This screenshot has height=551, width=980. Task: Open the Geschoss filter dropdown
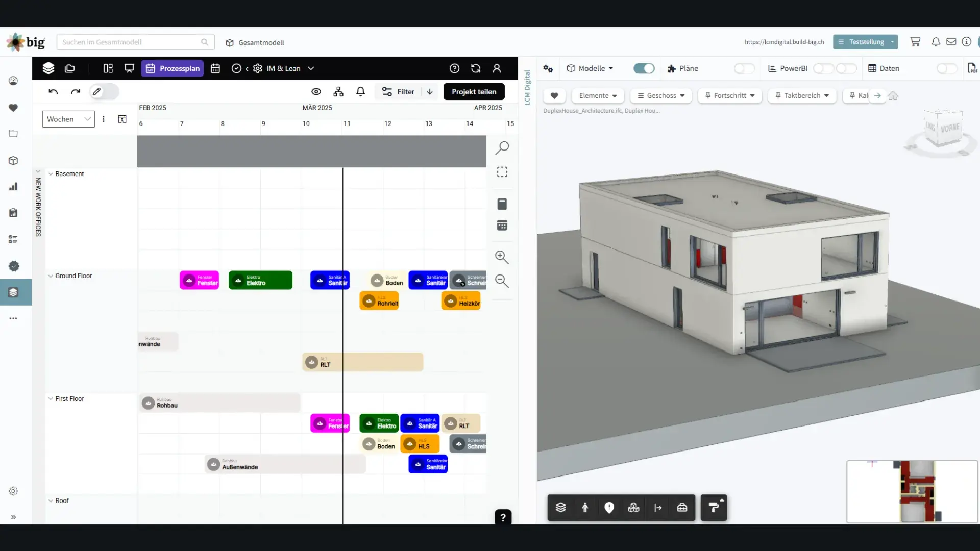point(661,95)
